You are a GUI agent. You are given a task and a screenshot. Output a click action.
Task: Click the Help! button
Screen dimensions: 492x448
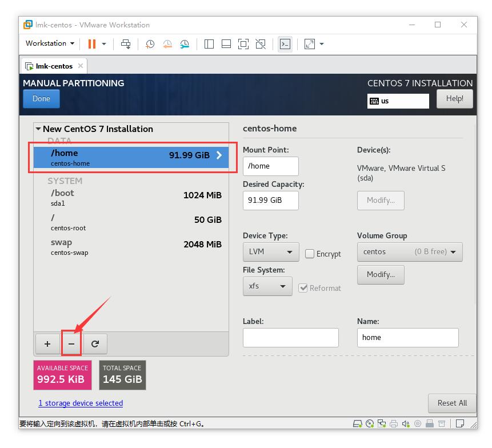[454, 98]
